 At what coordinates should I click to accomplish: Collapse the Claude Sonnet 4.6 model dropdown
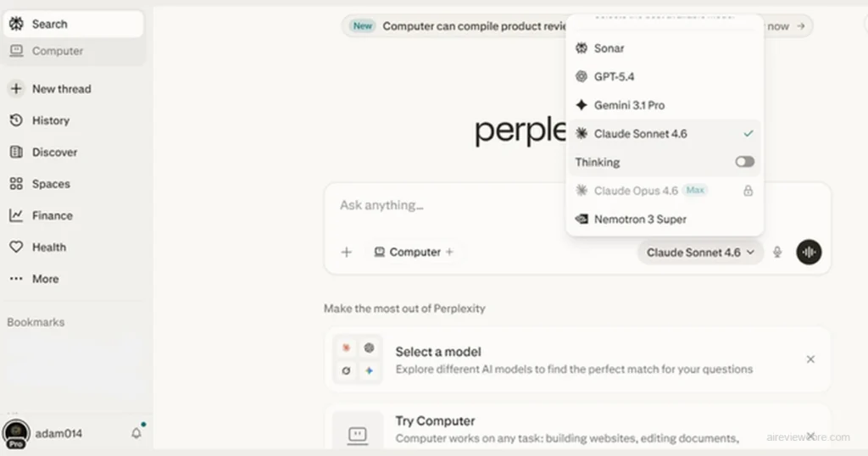tap(700, 253)
